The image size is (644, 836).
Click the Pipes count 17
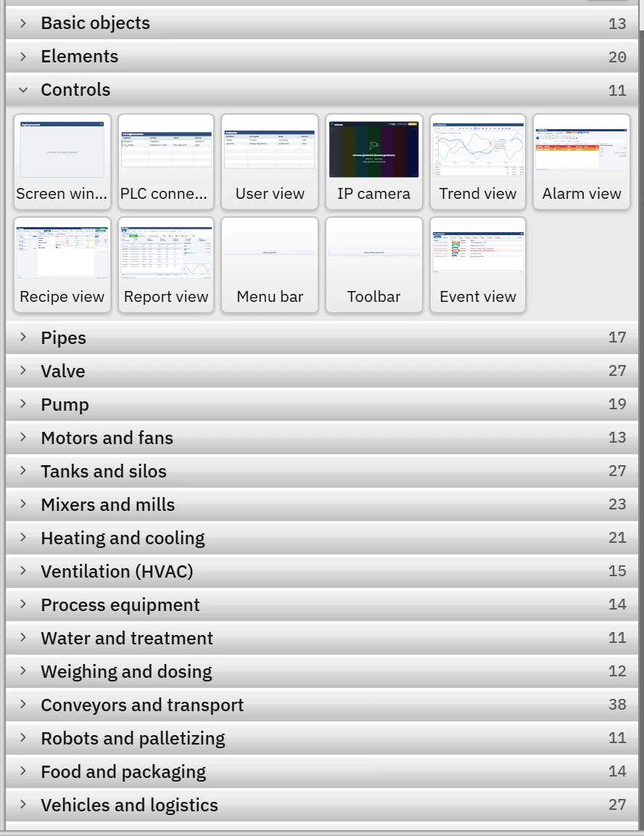[x=617, y=337]
